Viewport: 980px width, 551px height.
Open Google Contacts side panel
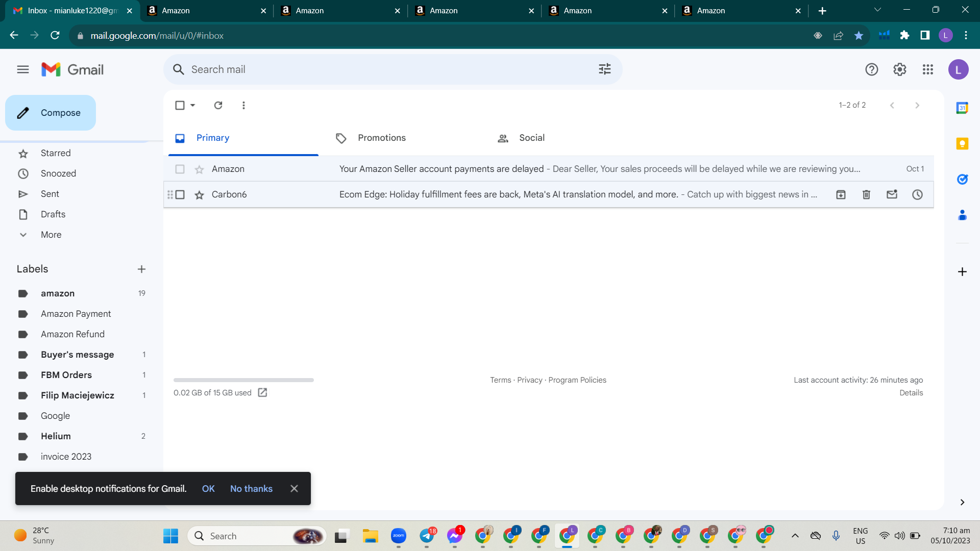coord(962,215)
